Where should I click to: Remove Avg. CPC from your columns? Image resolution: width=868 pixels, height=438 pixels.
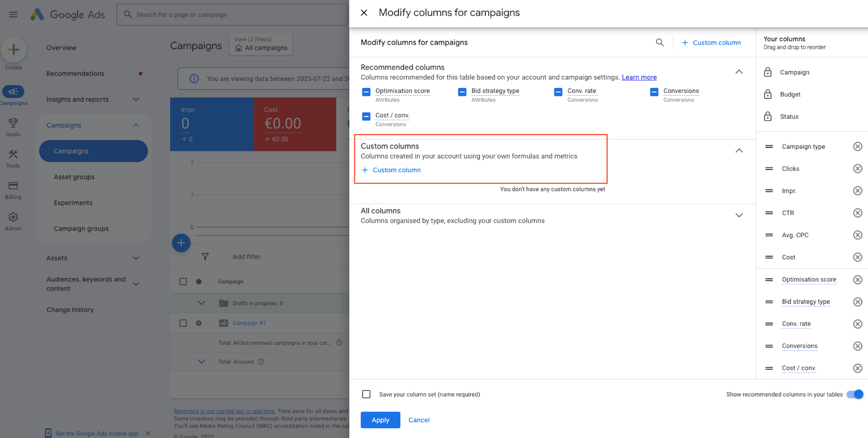[x=857, y=235]
